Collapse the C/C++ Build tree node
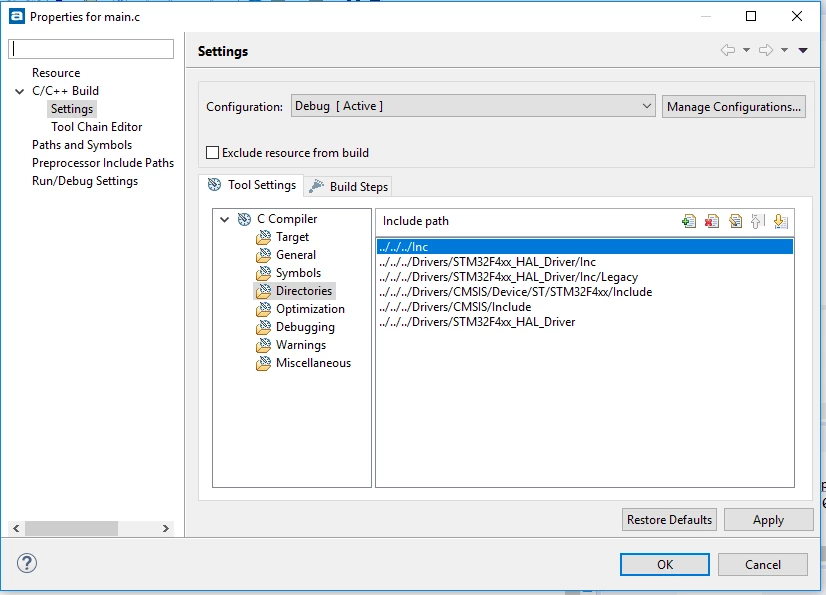The height and width of the screenshot is (595, 826). coord(19,91)
